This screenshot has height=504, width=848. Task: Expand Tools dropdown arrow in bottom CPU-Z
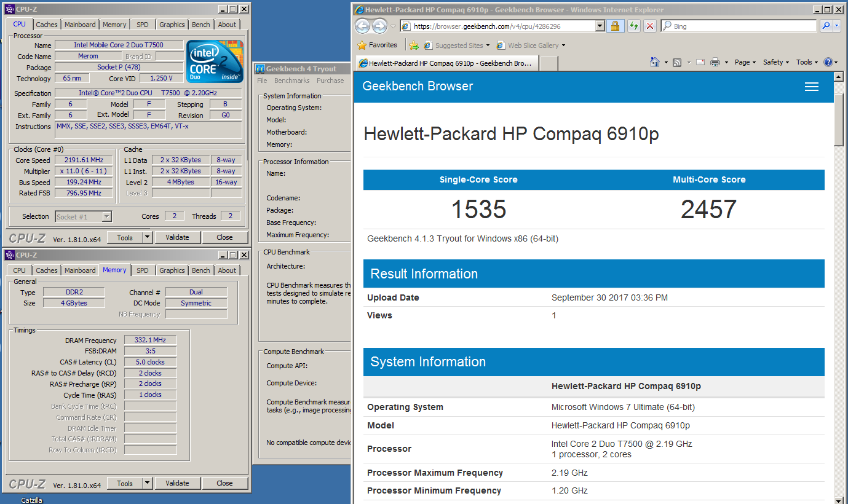147,483
